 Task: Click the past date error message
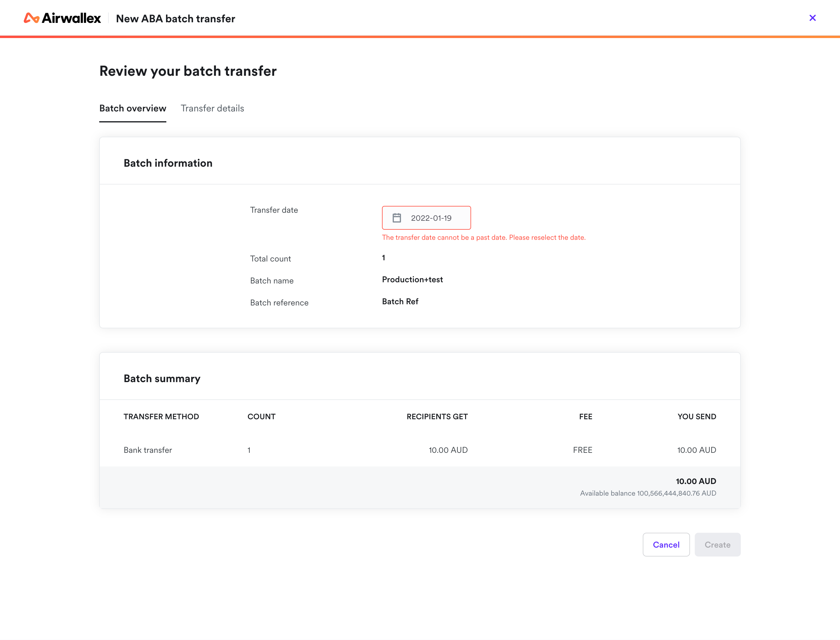coord(484,237)
